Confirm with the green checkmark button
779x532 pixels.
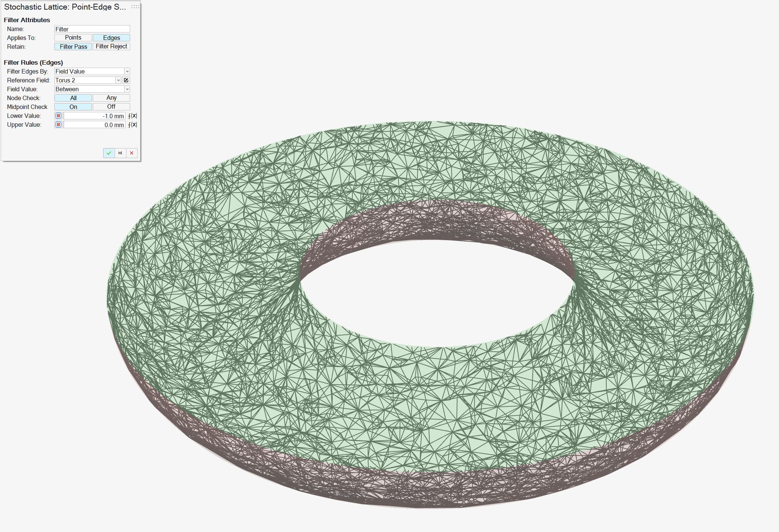pyautogui.click(x=109, y=153)
